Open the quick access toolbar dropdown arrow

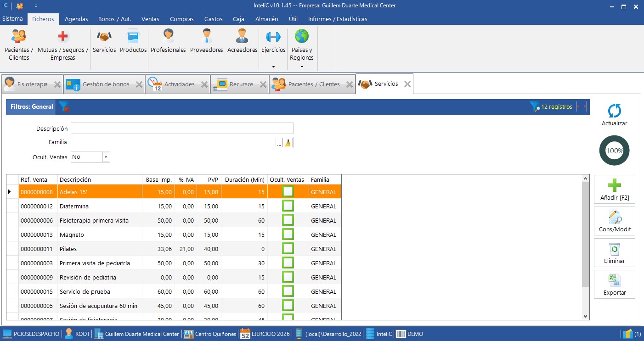click(x=36, y=6)
